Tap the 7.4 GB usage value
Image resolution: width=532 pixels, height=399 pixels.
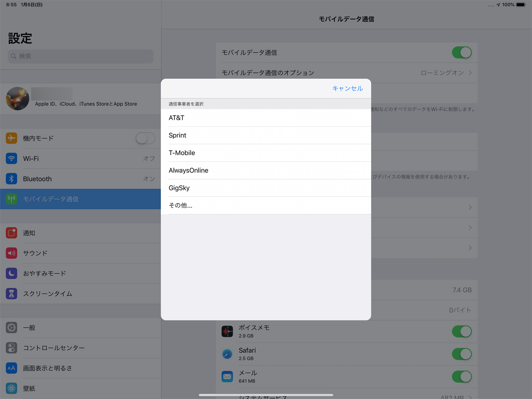pyautogui.click(x=462, y=290)
